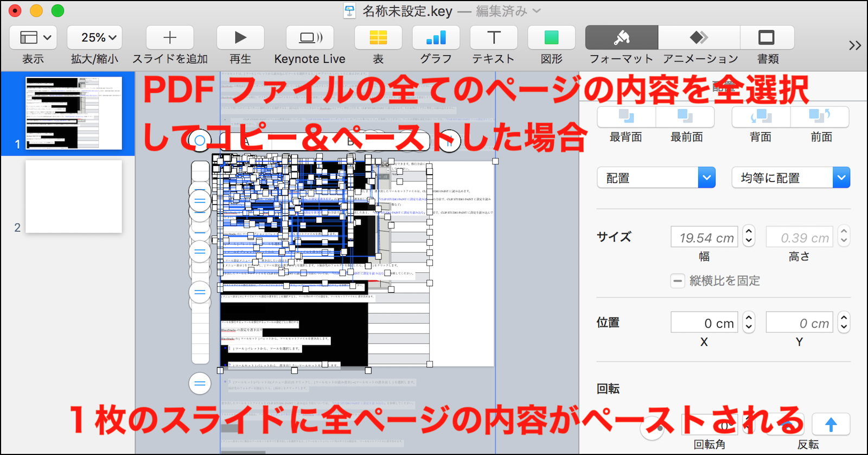868x455 pixels.
Task: Adjust the width stepper arrows
Action: tap(749, 236)
